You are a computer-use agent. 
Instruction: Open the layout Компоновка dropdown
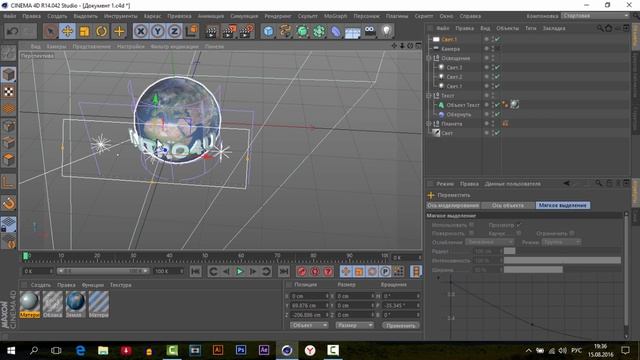coord(596,16)
